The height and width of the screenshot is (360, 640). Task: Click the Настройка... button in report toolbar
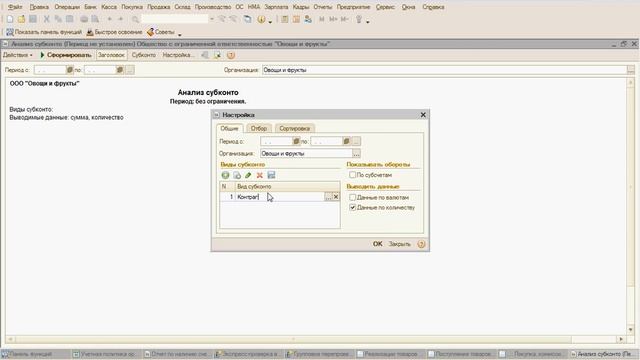pyautogui.click(x=178, y=55)
